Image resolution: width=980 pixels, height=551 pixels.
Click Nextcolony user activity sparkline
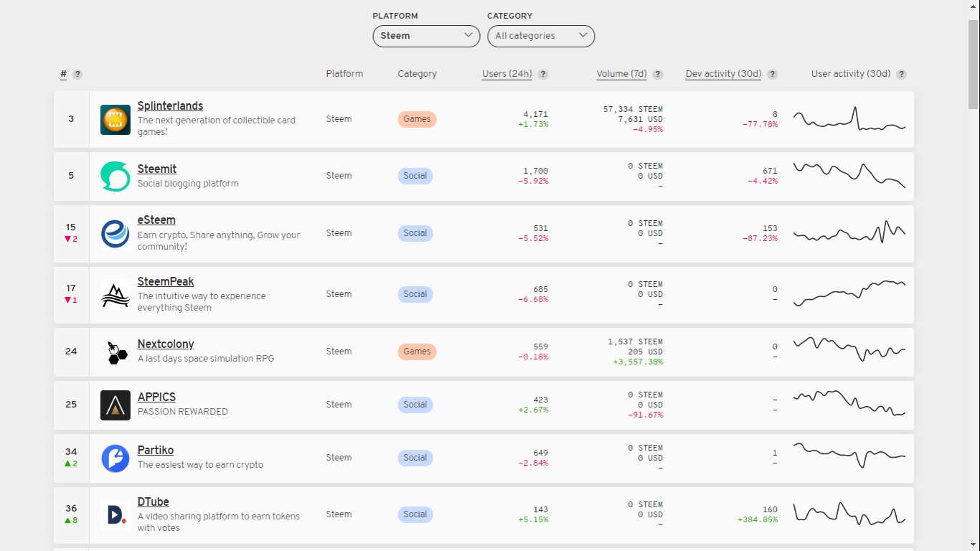pos(849,349)
